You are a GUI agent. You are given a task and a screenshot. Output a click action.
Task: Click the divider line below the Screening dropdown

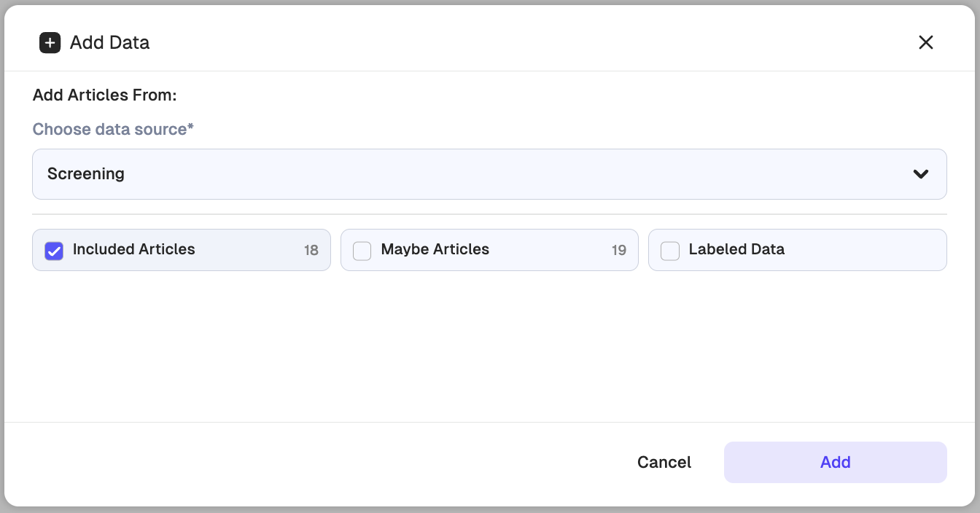[489, 214]
